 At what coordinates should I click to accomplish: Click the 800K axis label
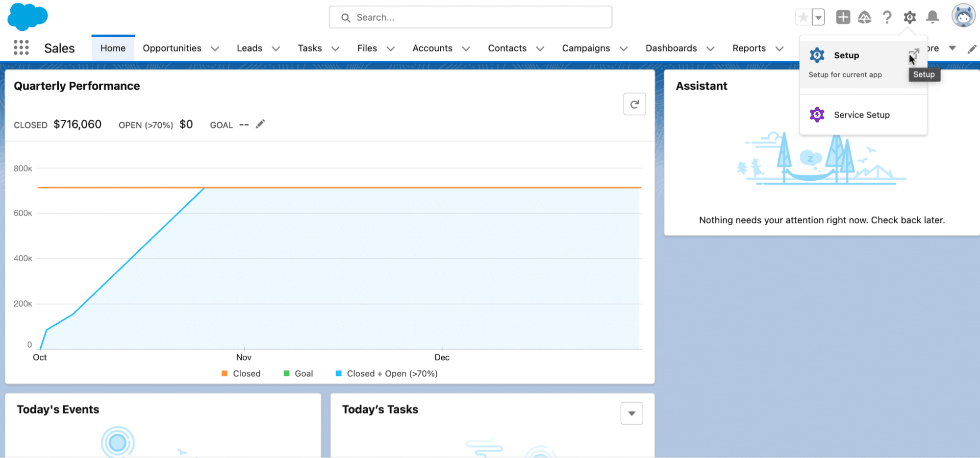(x=23, y=169)
